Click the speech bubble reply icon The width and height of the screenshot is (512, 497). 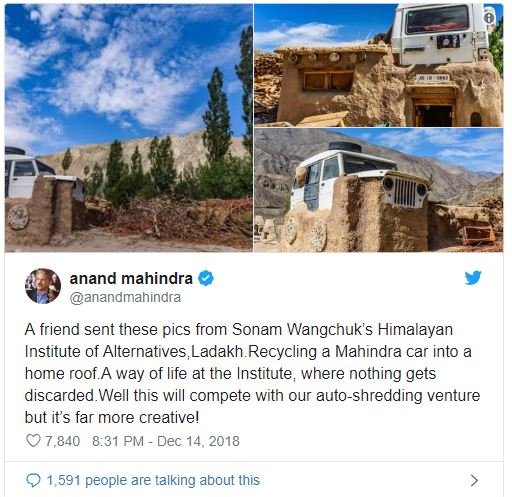click(33, 480)
